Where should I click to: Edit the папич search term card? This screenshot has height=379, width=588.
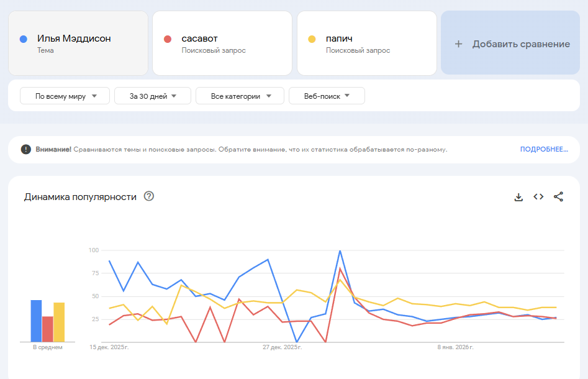coord(366,43)
